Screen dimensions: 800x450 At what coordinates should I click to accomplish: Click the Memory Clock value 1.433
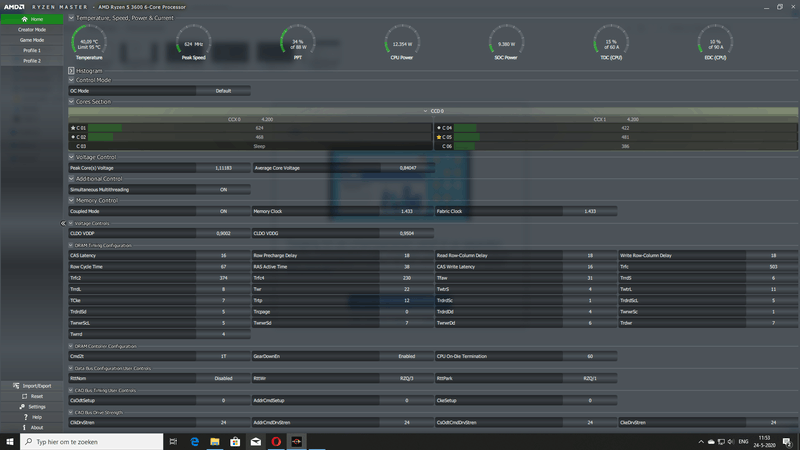(407, 211)
